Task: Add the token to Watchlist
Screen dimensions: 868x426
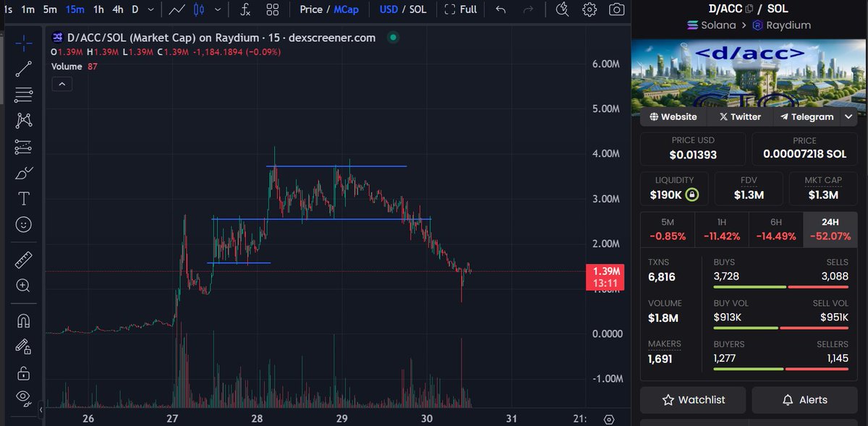Action: (693, 399)
